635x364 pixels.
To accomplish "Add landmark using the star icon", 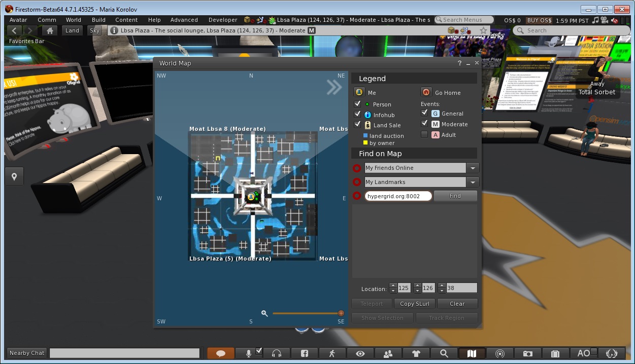I will point(484,30).
